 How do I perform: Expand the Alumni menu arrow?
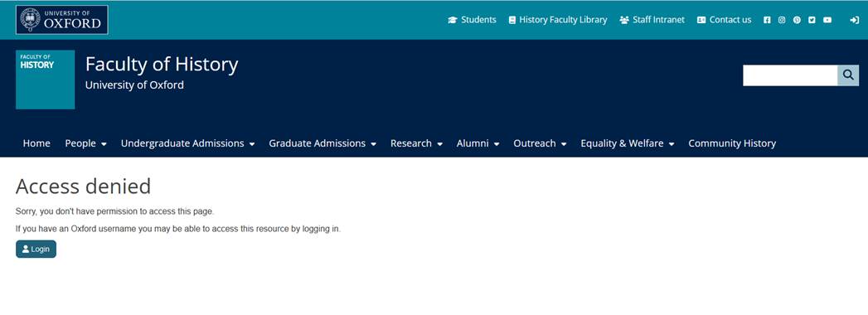pyautogui.click(x=497, y=144)
